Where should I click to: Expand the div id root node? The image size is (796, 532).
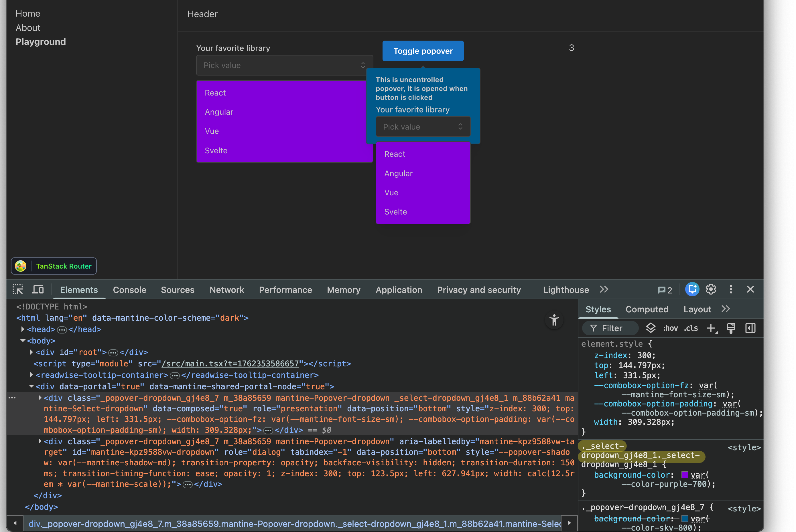pyautogui.click(x=31, y=352)
